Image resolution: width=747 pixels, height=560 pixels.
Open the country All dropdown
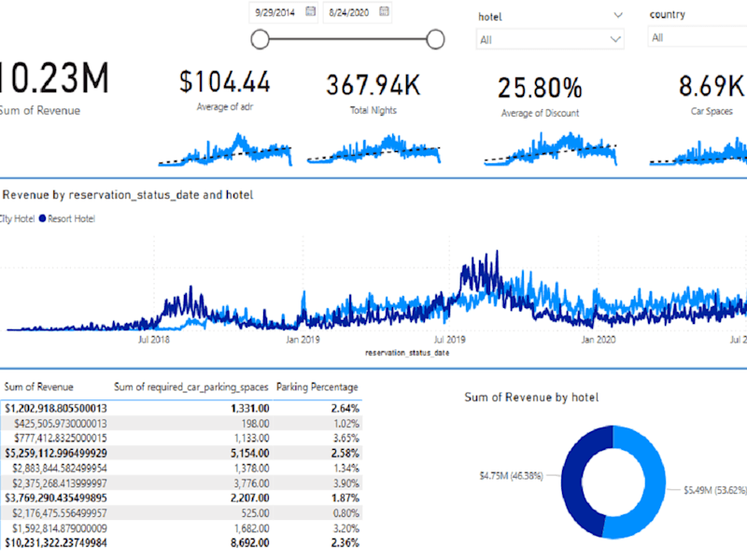697,37
